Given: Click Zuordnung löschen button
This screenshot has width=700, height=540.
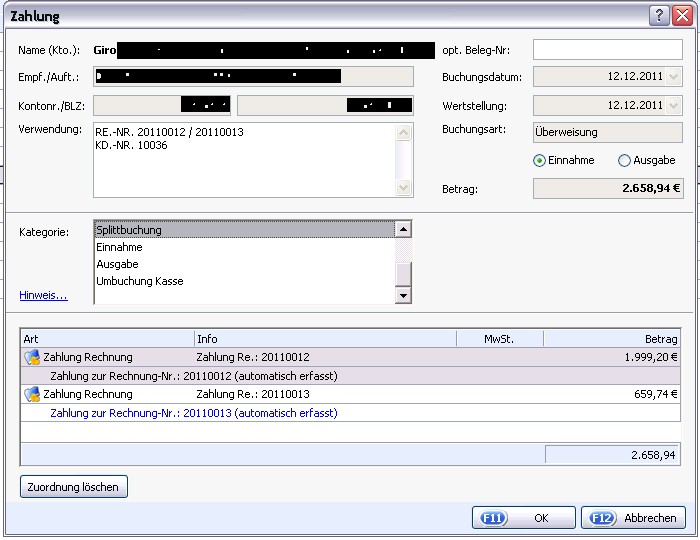Looking at the screenshot, I should click(74, 487).
